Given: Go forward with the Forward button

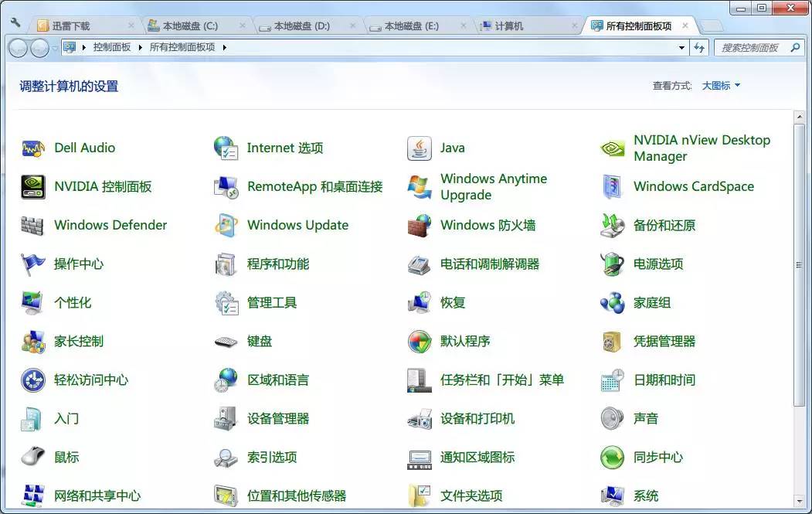Looking at the screenshot, I should click(x=40, y=48).
